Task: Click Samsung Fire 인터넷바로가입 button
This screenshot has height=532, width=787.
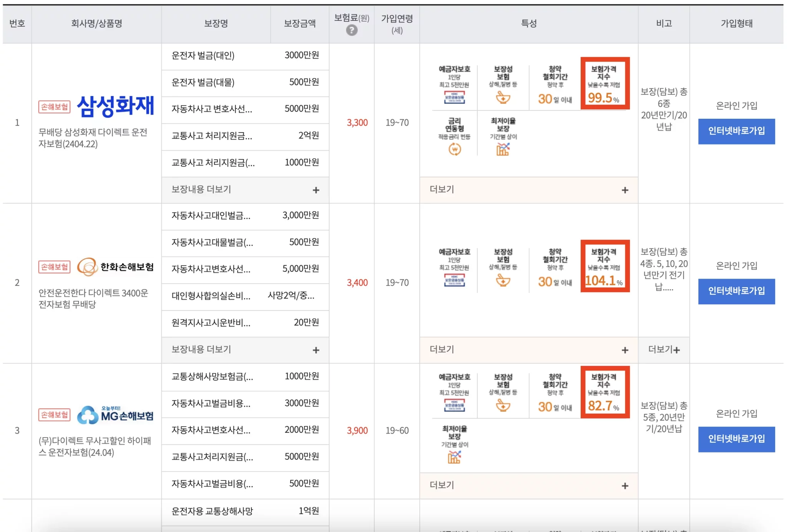Action: tap(736, 131)
